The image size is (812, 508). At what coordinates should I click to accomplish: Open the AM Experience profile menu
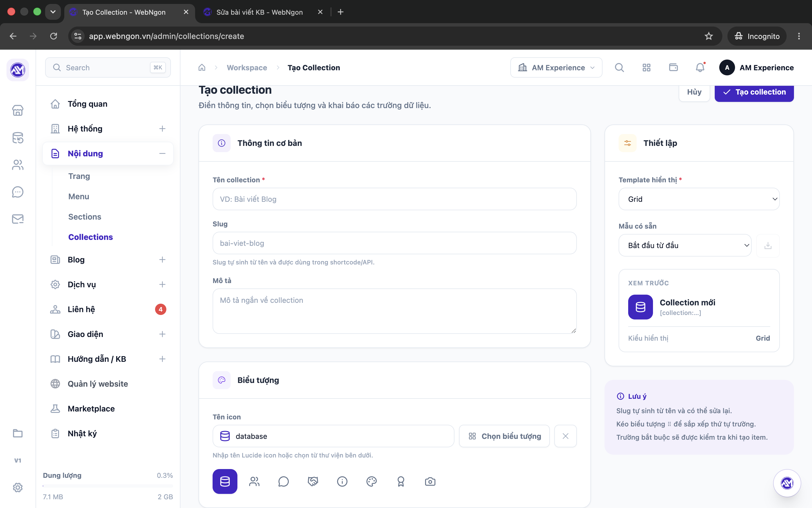(756, 67)
